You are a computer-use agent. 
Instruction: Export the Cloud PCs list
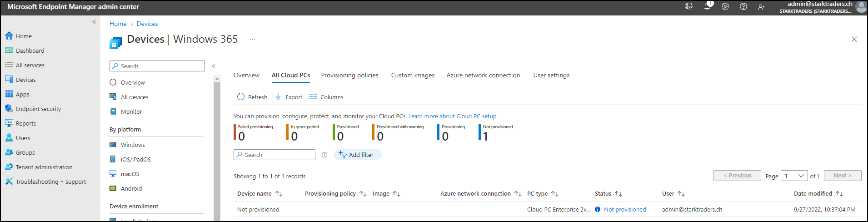tap(289, 97)
